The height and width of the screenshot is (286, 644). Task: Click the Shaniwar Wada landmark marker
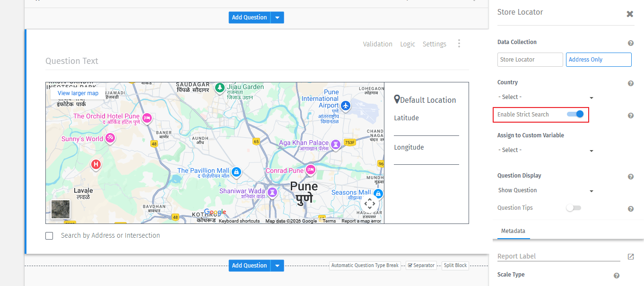click(x=272, y=192)
